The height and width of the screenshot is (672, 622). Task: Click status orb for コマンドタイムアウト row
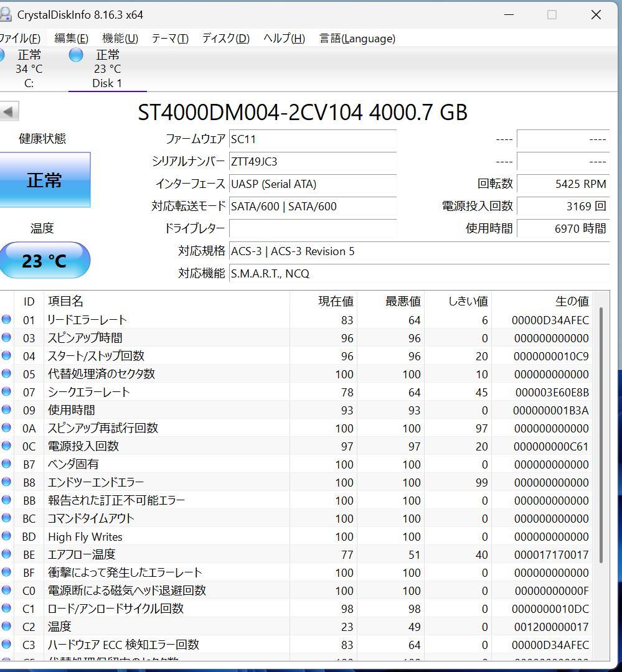click(x=6, y=518)
